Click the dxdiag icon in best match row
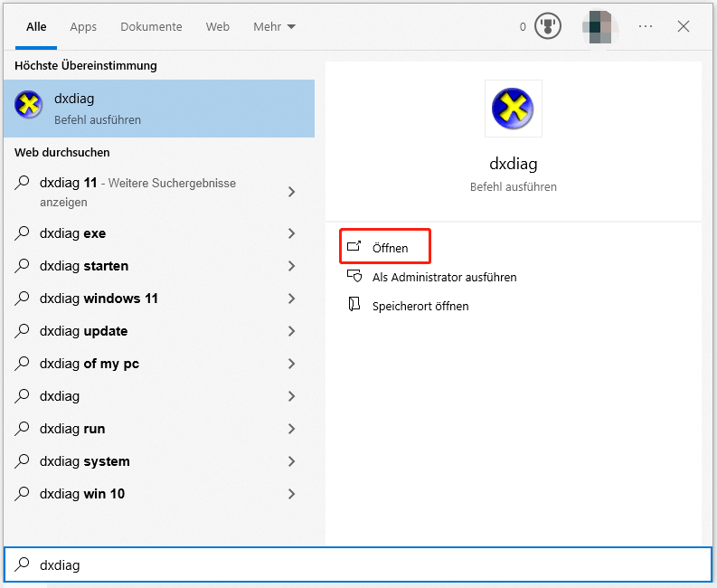717x588 pixels. click(28, 104)
